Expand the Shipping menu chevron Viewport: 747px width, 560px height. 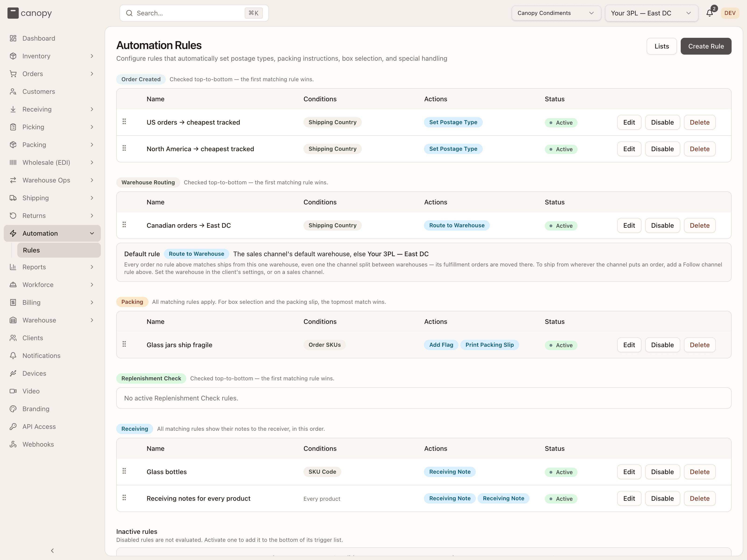[92, 198]
